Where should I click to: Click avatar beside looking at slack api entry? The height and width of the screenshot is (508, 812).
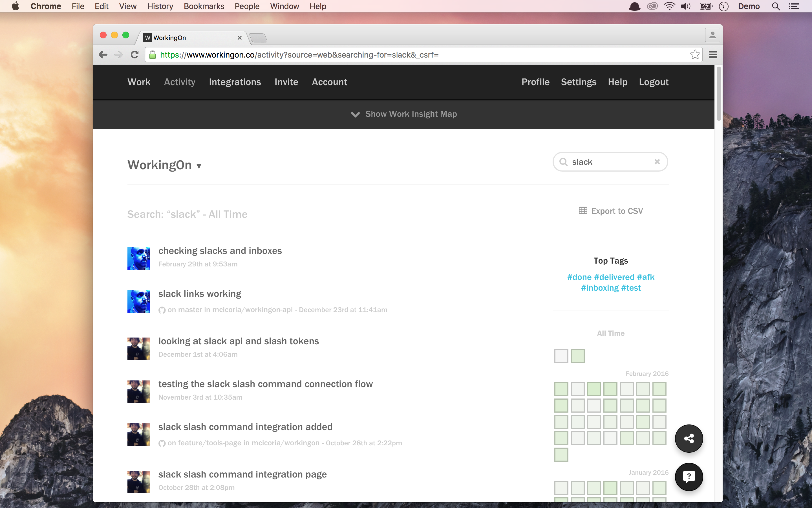pyautogui.click(x=139, y=349)
